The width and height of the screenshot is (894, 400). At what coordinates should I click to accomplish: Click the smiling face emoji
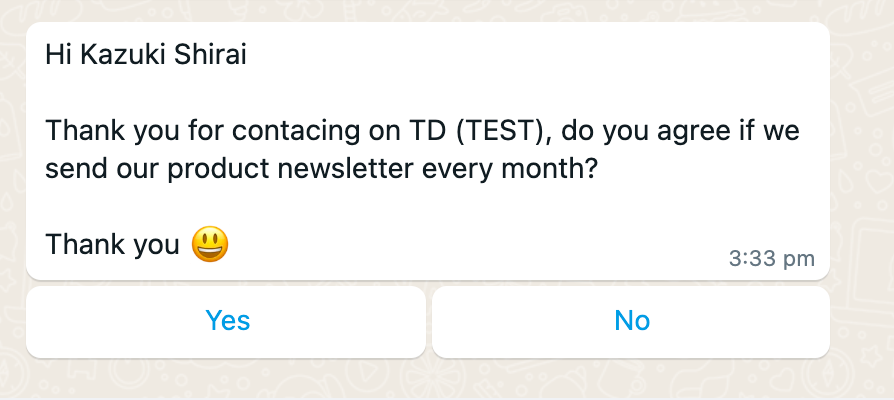[x=210, y=244]
